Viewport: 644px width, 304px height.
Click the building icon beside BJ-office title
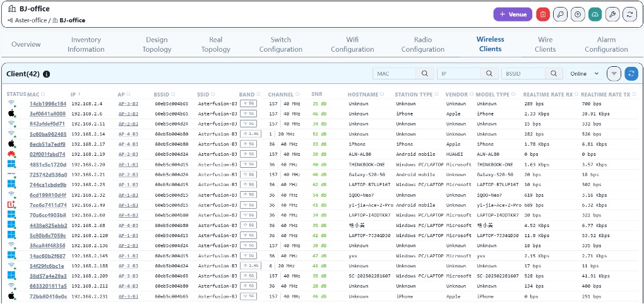pos(12,9)
